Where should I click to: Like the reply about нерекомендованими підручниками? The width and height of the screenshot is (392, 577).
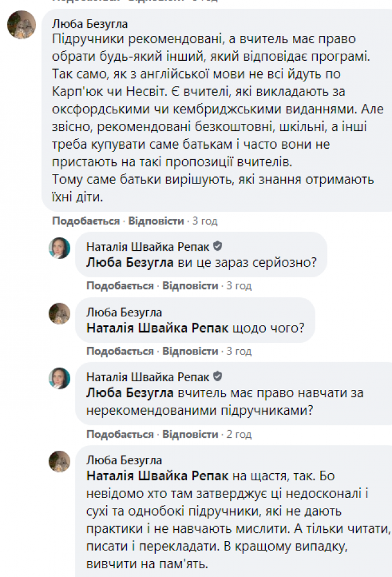(x=120, y=434)
